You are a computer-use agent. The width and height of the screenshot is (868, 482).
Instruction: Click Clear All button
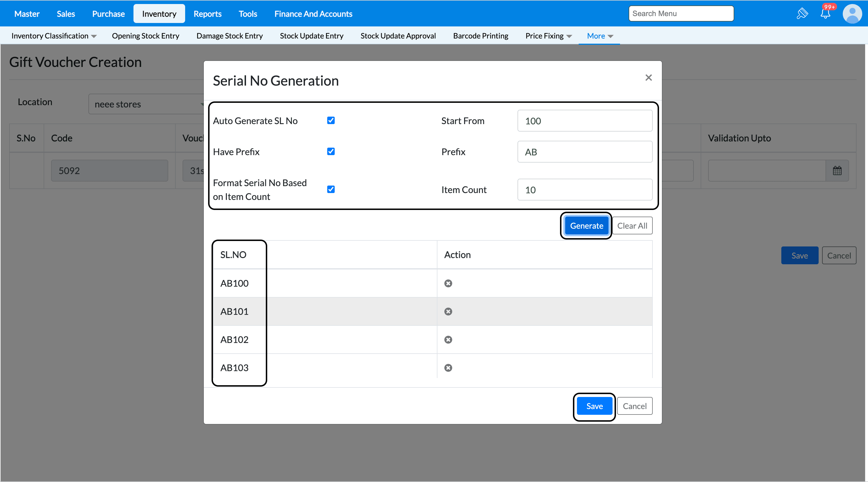[632, 226]
